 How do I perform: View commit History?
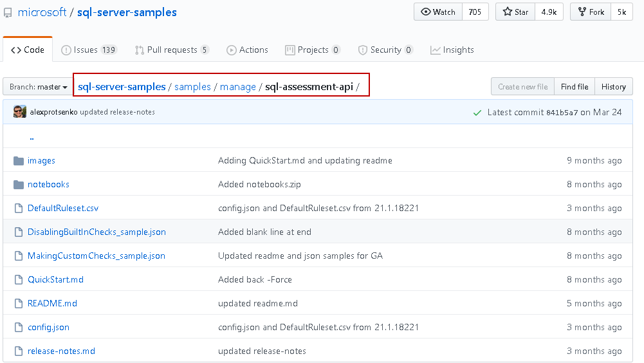[x=613, y=87]
